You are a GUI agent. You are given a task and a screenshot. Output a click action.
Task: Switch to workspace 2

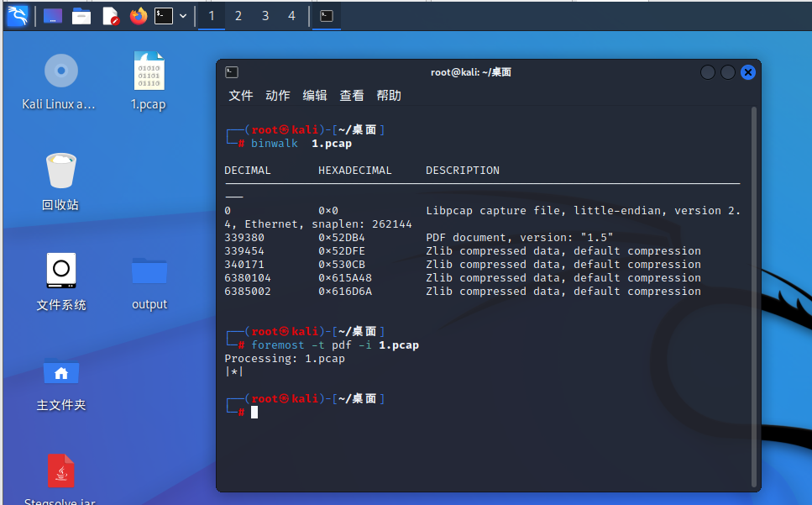[x=238, y=16]
